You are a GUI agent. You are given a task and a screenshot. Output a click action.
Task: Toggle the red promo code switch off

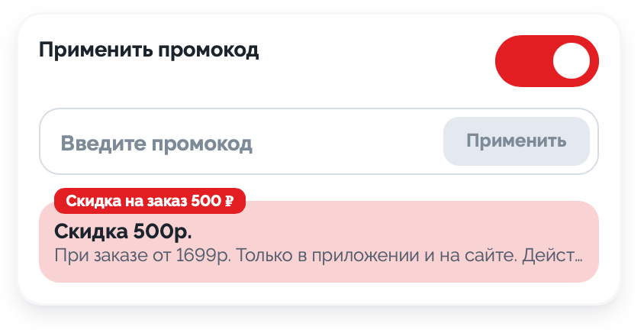pos(546,61)
